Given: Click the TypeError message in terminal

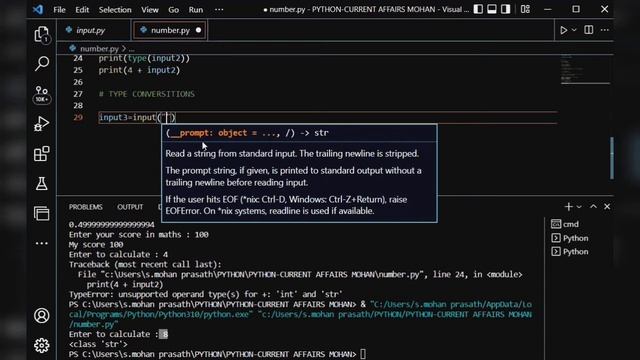Looking at the screenshot, I should [206, 294].
